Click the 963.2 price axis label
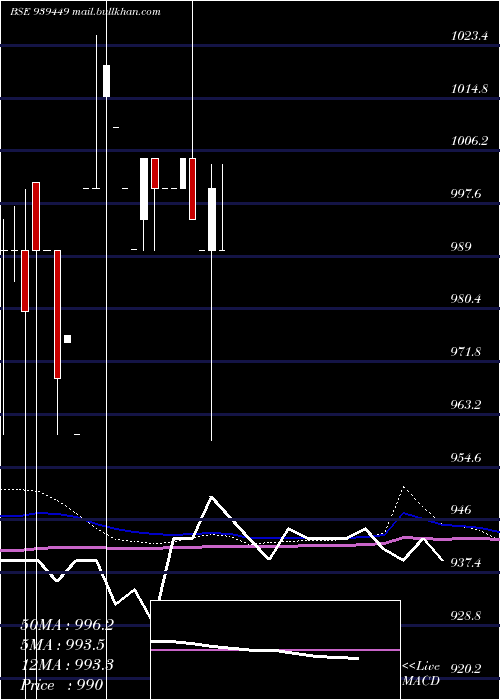Screen dimensions: 500x700 [x=466, y=404]
